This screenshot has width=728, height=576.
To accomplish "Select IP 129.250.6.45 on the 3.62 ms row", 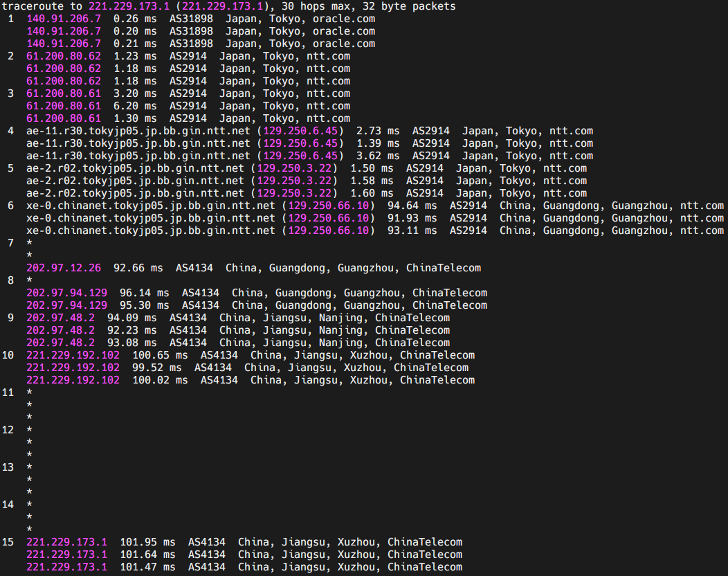I will (300, 156).
